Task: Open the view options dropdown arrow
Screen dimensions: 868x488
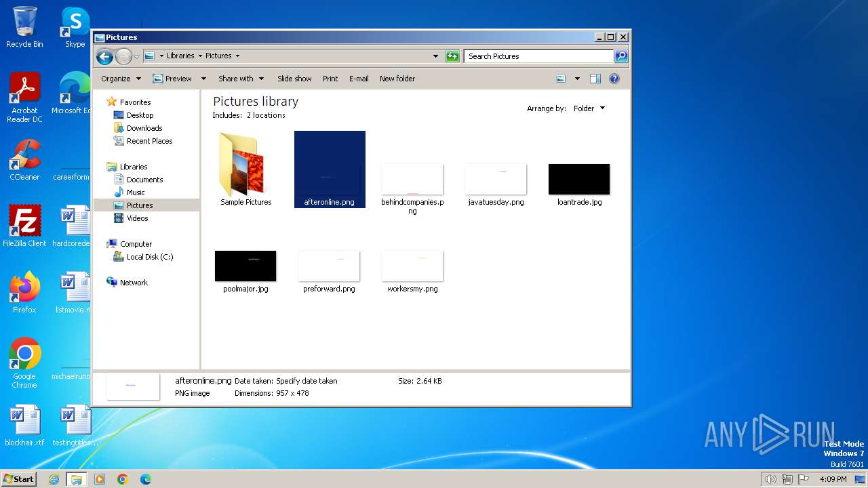Action: 577,79
